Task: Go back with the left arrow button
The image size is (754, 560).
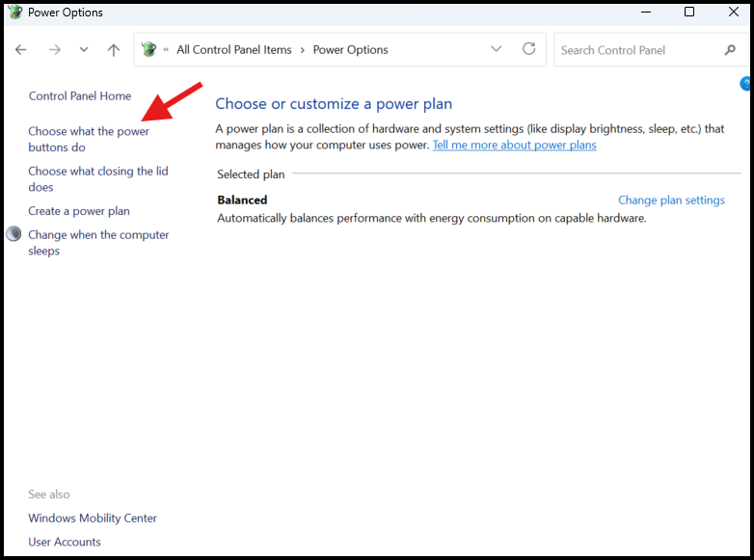Action: tap(20, 49)
